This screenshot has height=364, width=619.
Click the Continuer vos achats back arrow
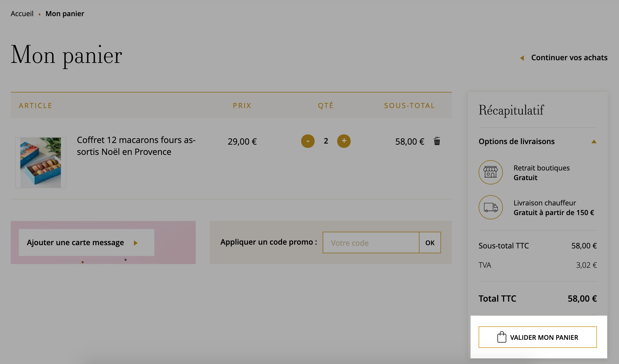(x=522, y=58)
